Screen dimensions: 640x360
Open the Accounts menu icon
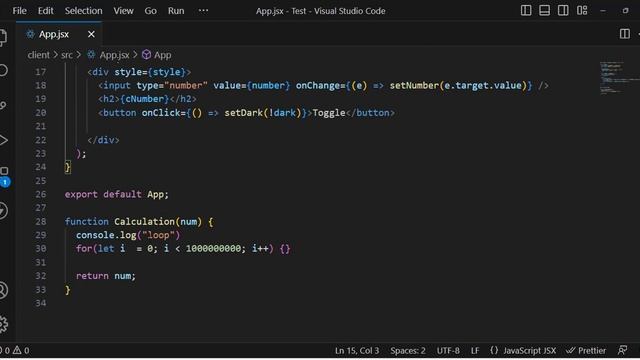coord(3,290)
